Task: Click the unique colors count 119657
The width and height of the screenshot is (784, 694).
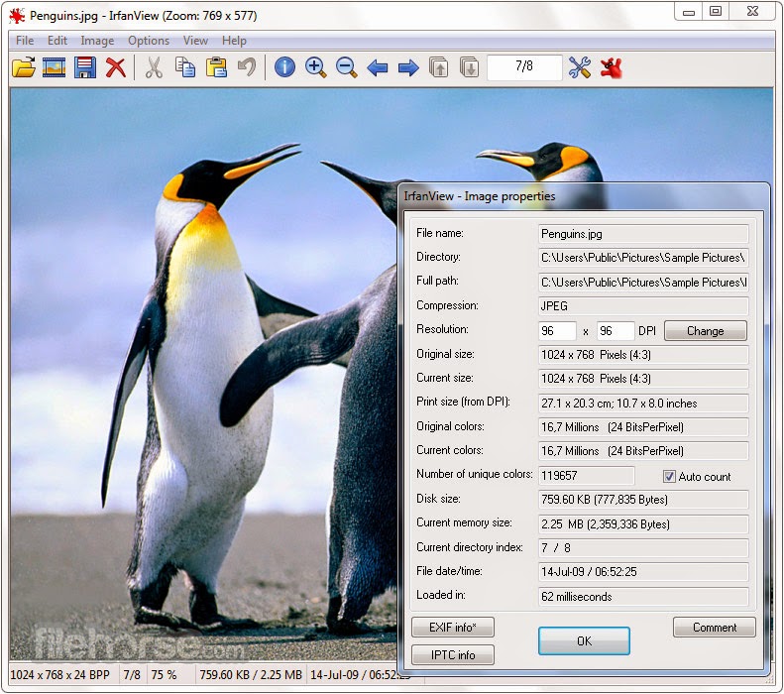Action: pos(586,476)
